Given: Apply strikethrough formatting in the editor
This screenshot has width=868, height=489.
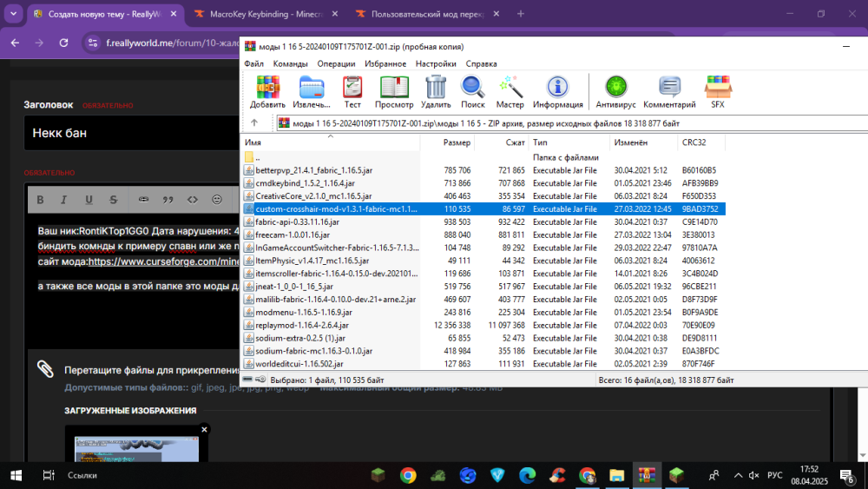Looking at the screenshot, I should pos(113,200).
